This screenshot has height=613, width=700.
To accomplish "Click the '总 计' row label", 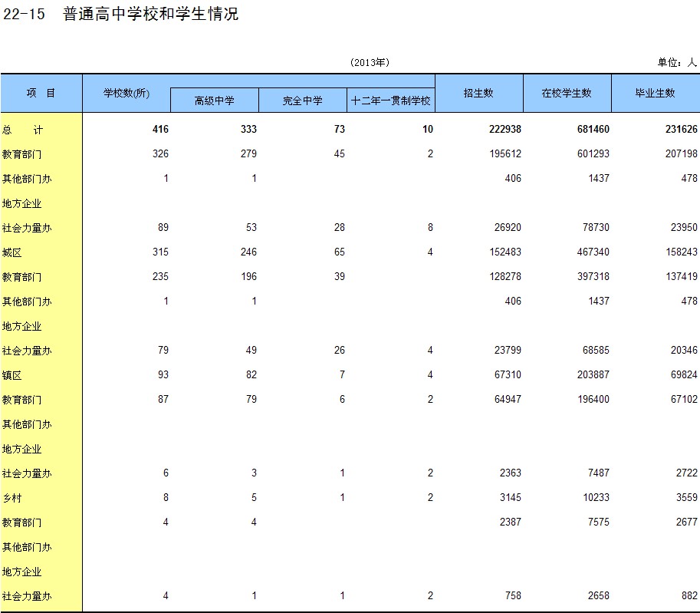I will [23, 130].
